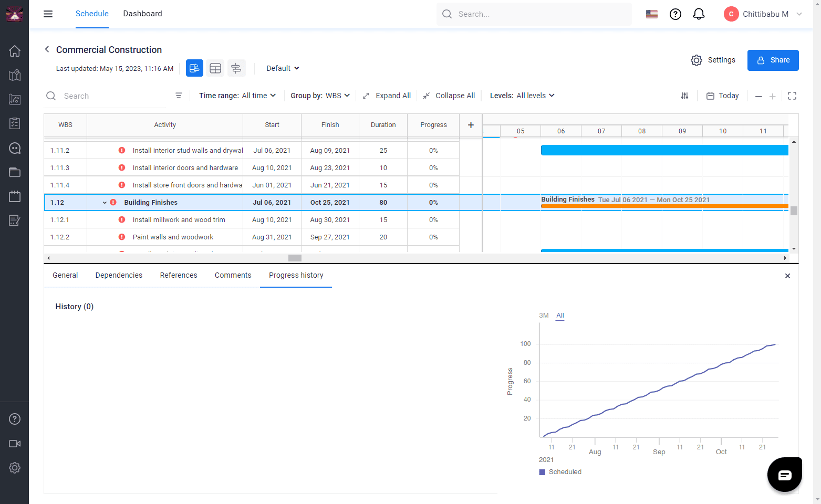Viewport: 821px width, 504px height.
Task: Open notifications bell
Action: click(699, 14)
